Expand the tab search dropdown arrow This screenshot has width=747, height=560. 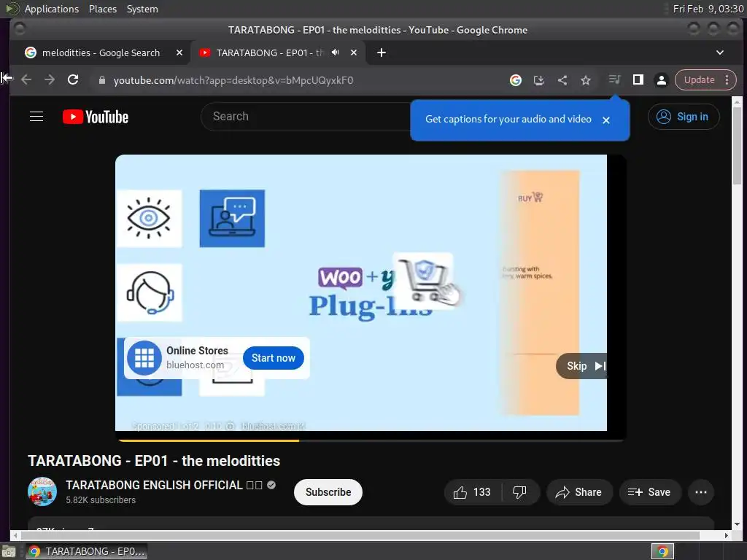720,52
